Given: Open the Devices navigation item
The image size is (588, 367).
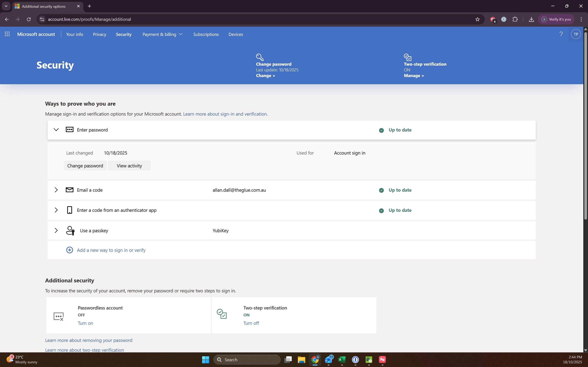Looking at the screenshot, I should point(235,34).
